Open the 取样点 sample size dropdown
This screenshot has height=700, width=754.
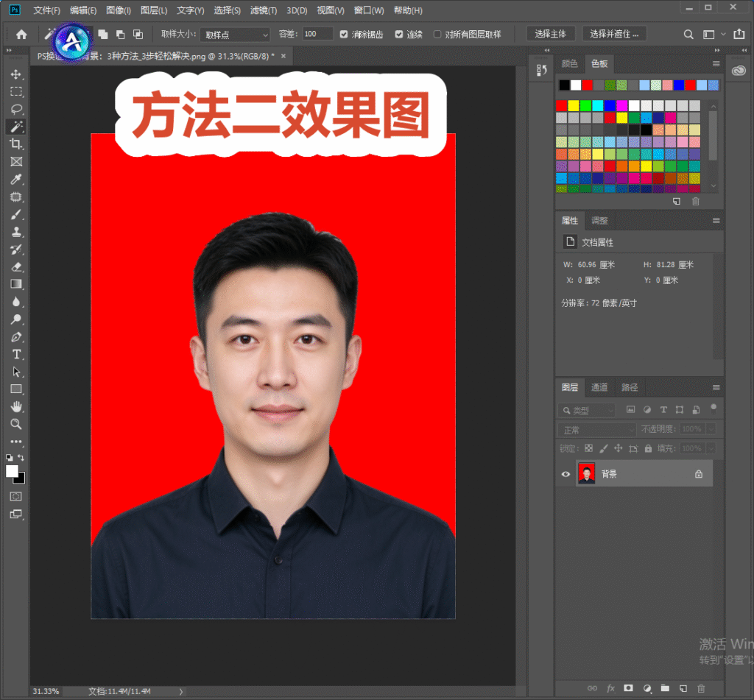click(235, 35)
